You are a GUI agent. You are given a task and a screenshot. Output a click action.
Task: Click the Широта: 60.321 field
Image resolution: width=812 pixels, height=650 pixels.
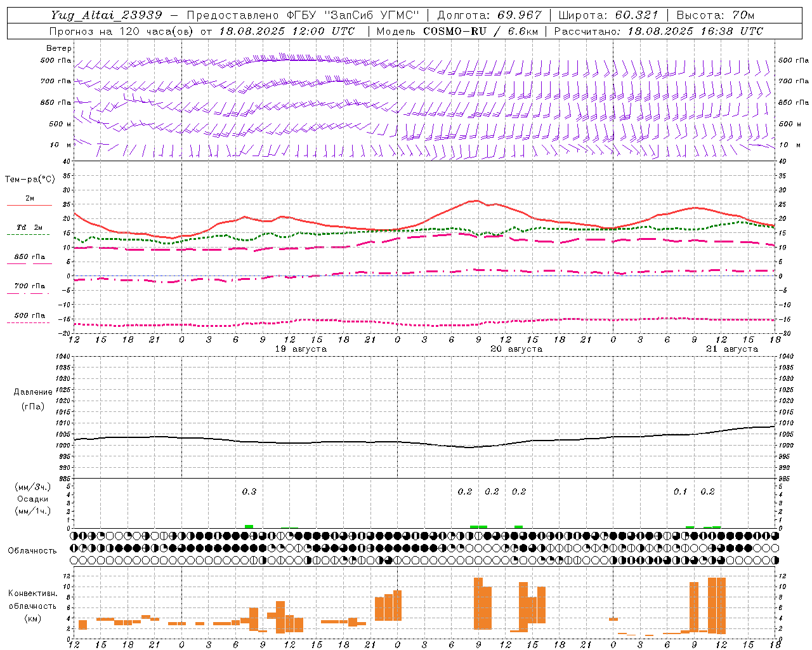pyautogui.click(x=608, y=15)
